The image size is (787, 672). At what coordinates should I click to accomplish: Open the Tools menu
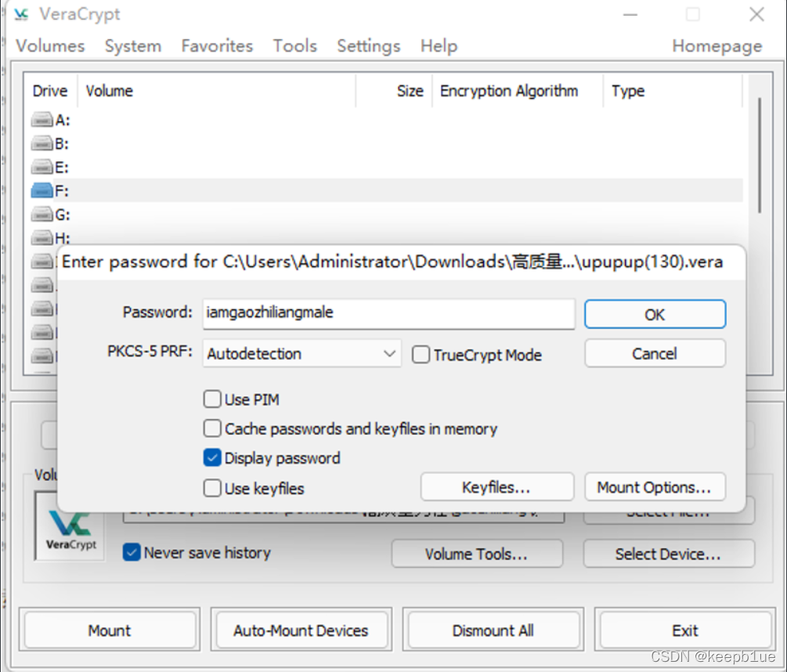[295, 46]
